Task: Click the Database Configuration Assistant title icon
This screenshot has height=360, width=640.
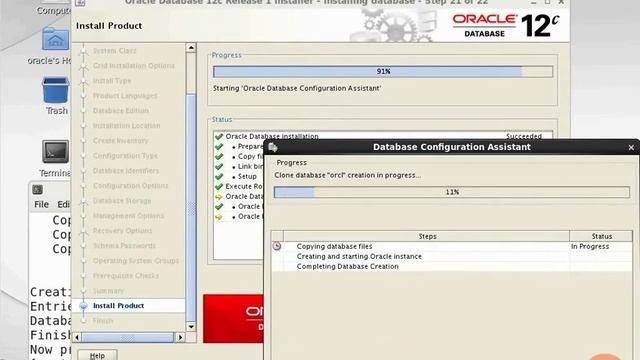Action: point(273,147)
